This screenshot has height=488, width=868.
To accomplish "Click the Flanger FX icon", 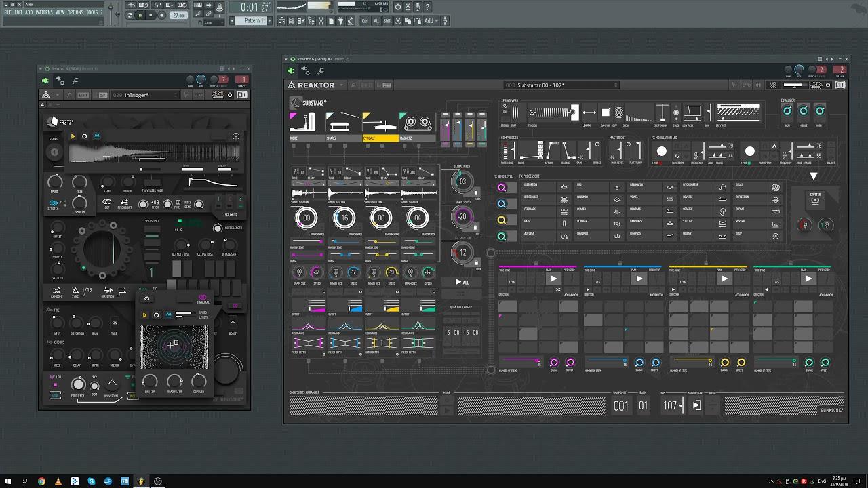I will [617, 222].
